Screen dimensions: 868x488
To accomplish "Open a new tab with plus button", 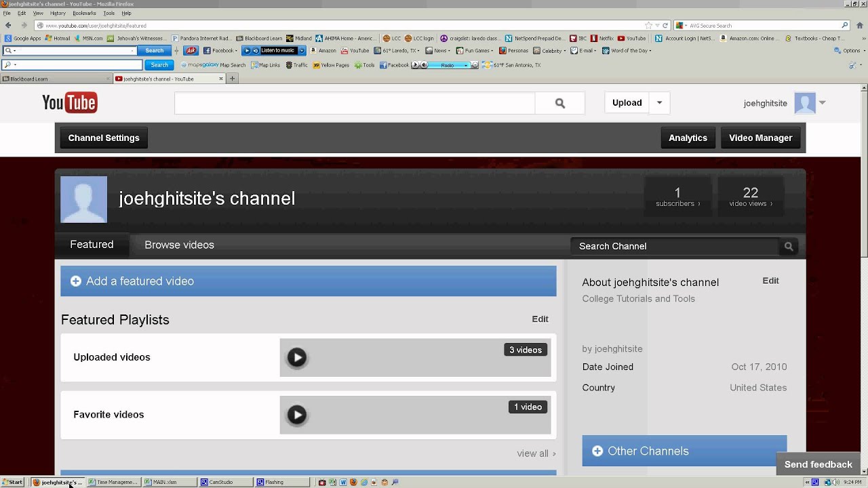I will tap(232, 79).
